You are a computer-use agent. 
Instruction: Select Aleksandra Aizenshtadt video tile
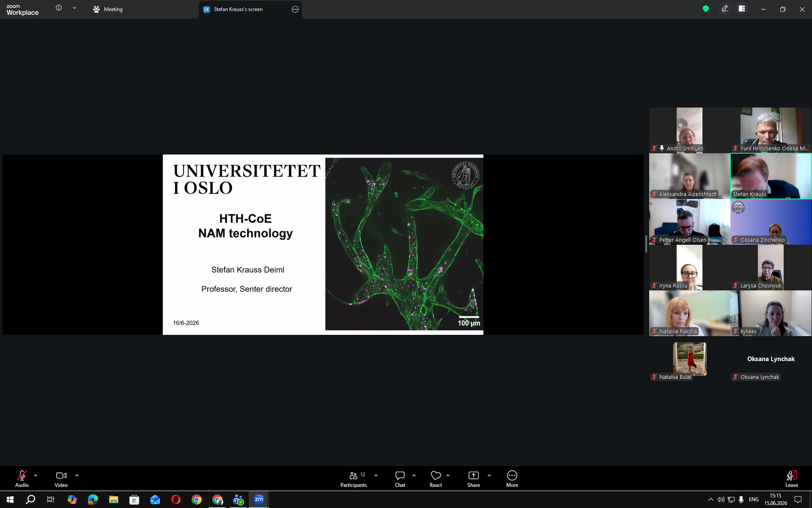(690, 176)
